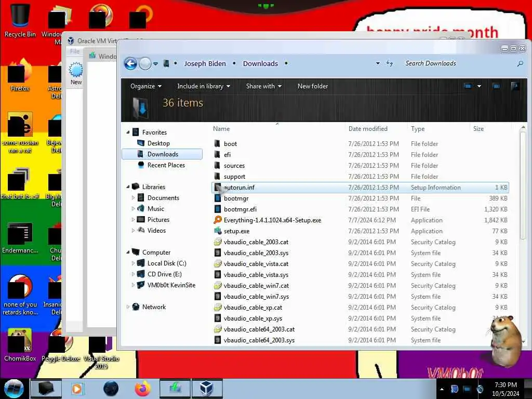Click the Forward navigation arrow in Explorer
The height and width of the screenshot is (399, 532).
145,63
